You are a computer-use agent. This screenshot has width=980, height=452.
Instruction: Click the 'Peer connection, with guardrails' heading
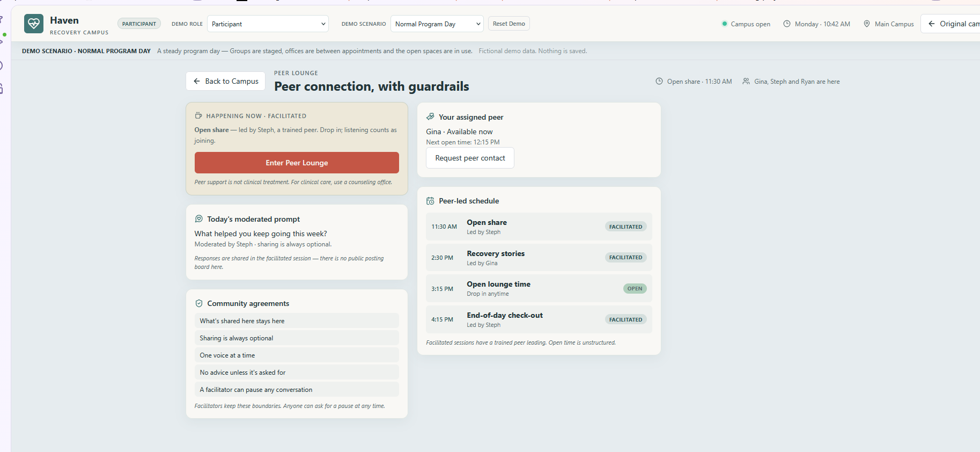click(x=372, y=86)
